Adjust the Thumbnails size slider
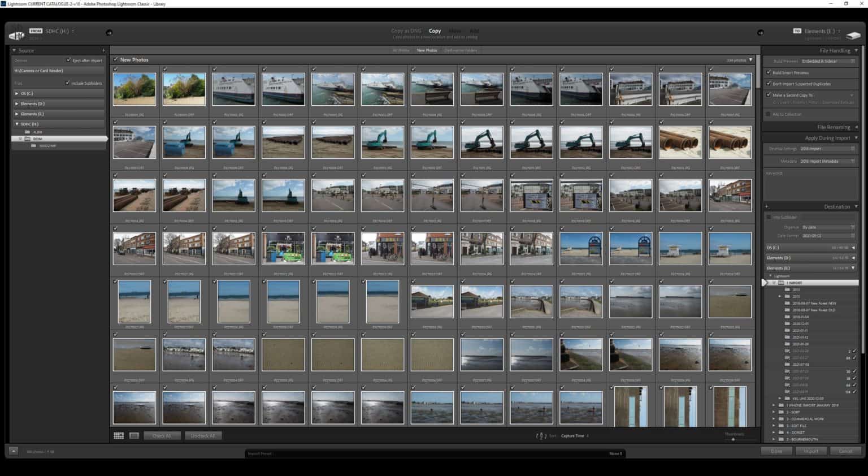Viewport: 868px width, 476px height. (x=734, y=439)
